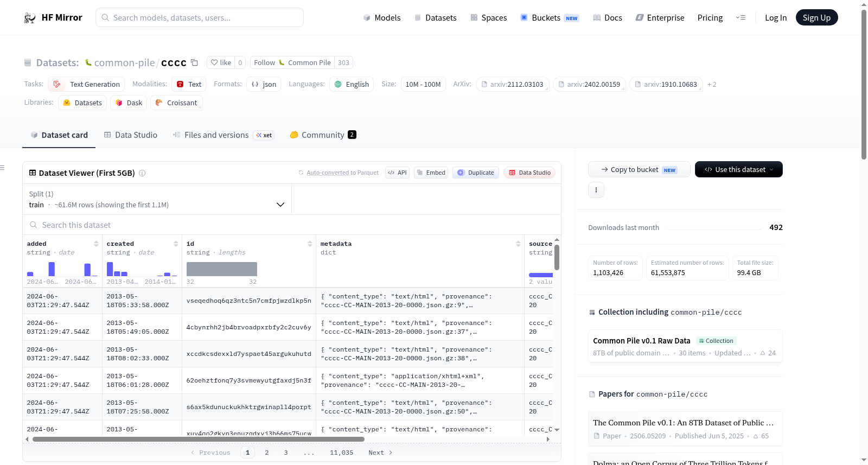The height and width of the screenshot is (465, 868).
Task: Select the Dask library tag
Action: click(129, 103)
